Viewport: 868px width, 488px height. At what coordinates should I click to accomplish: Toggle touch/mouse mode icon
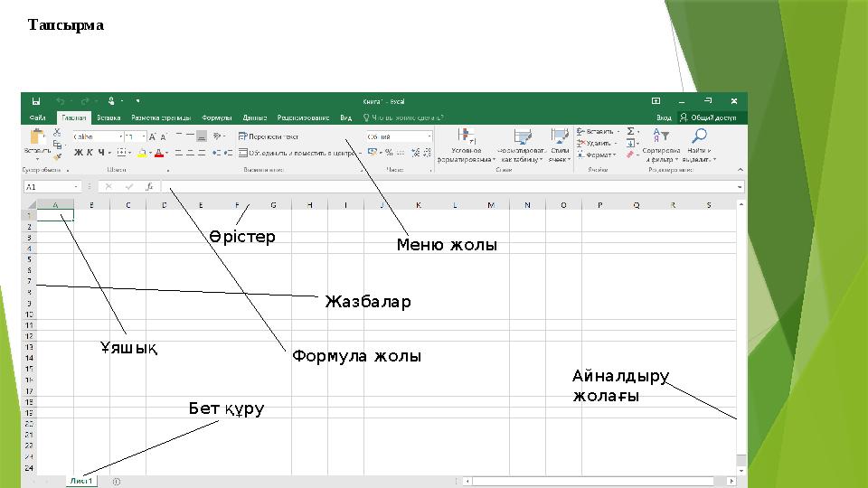point(111,101)
